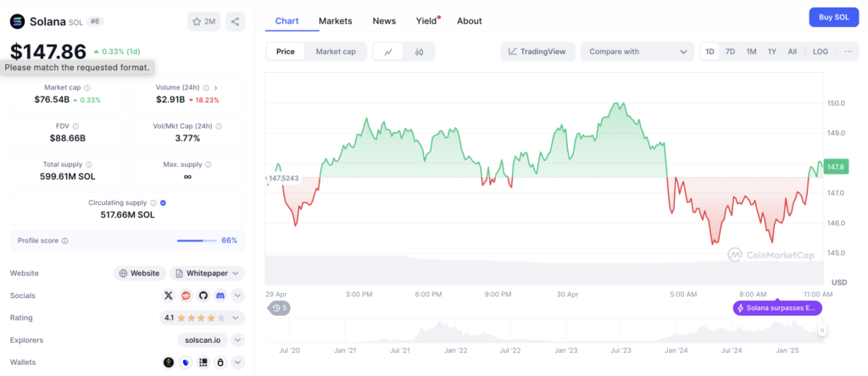This screenshot has width=868, height=376.
Task: Open the Solana Website link
Action: coord(140,274)
